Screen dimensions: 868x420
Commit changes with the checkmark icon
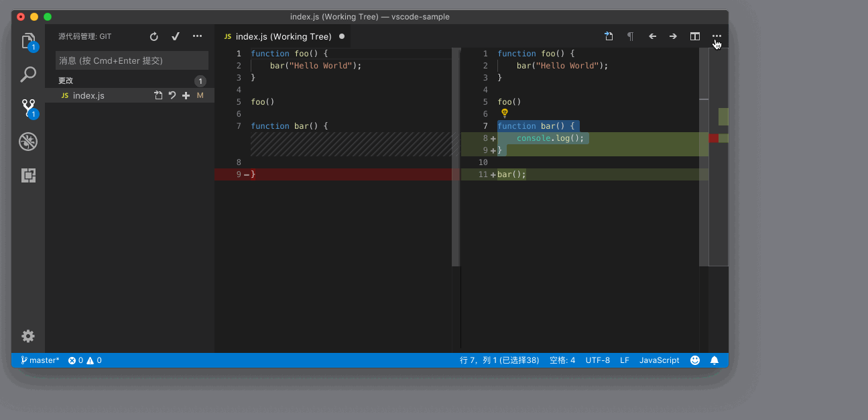coord(176,37)
